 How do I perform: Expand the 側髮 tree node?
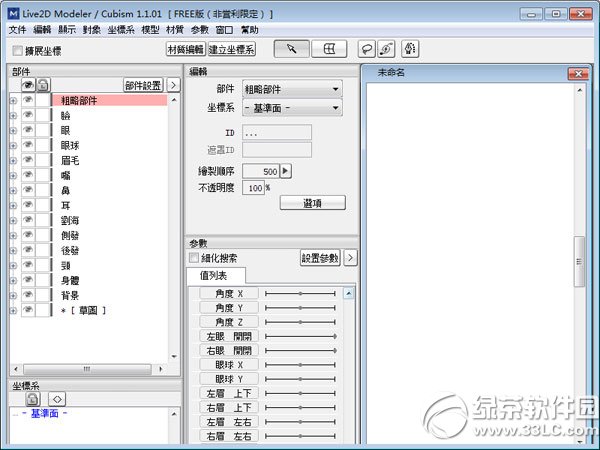click(x=13, y=236)
